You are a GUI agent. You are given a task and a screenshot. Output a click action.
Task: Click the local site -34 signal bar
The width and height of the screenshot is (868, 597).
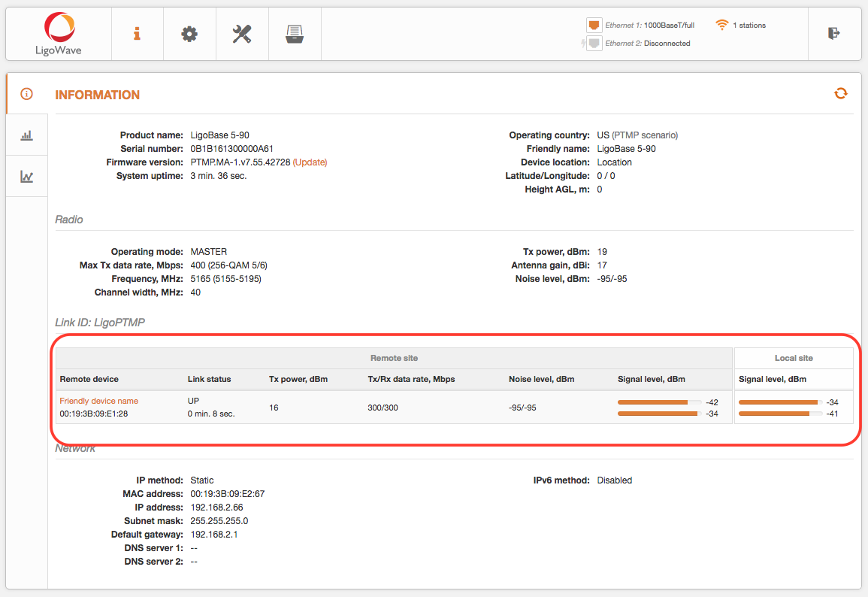pos(778,402)
